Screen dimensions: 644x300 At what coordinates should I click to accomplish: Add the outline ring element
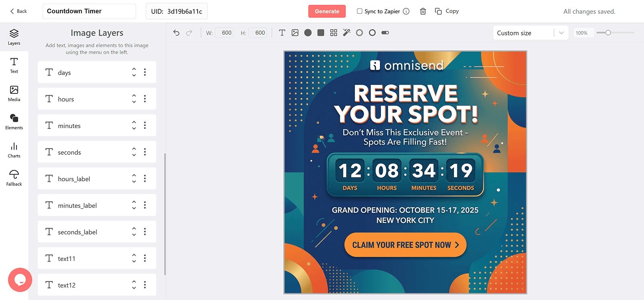coord(372,33)
